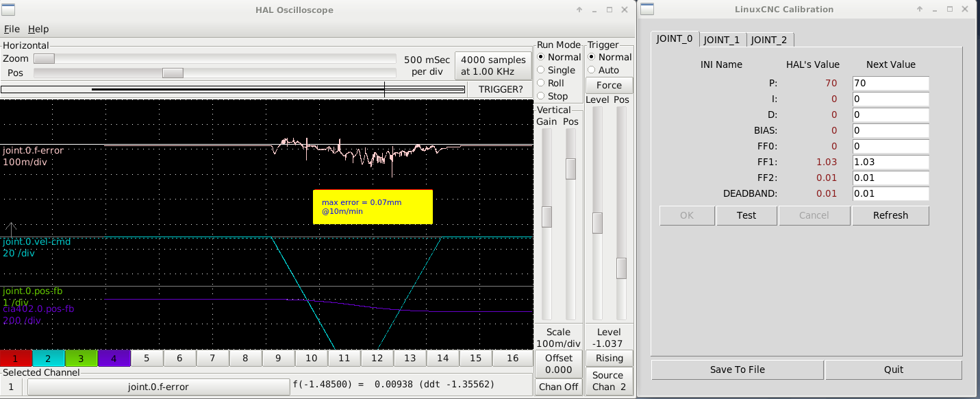980x399 pixels.
Task: Select purple channel 4 button
Action: pyautogui.click(x=114, y=358)
